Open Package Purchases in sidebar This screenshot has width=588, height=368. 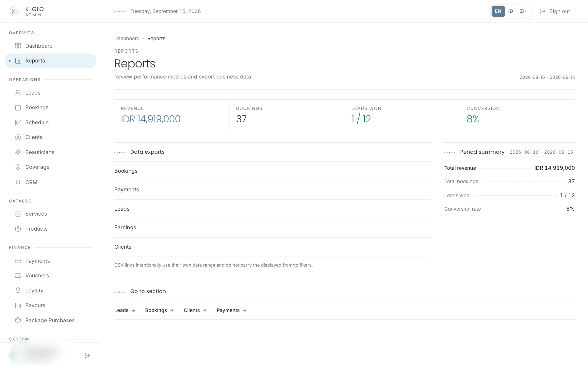pyautogui.click(x=50, y=320)
